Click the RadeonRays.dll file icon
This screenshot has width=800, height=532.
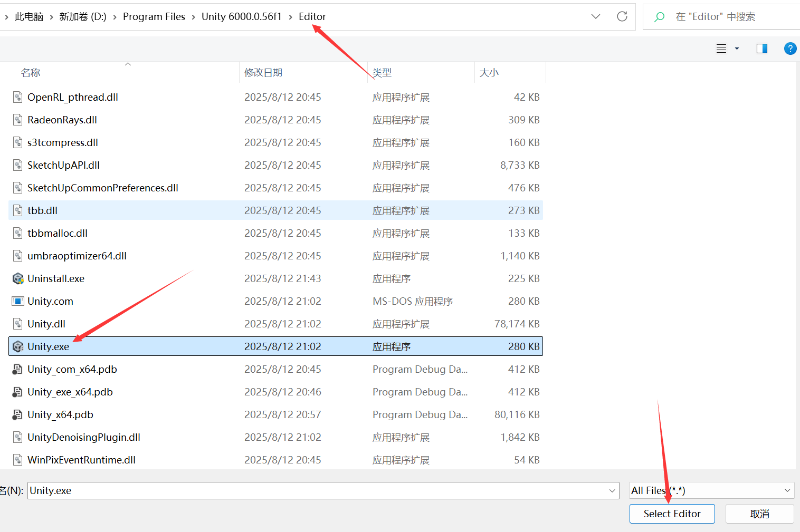point(18,120)
